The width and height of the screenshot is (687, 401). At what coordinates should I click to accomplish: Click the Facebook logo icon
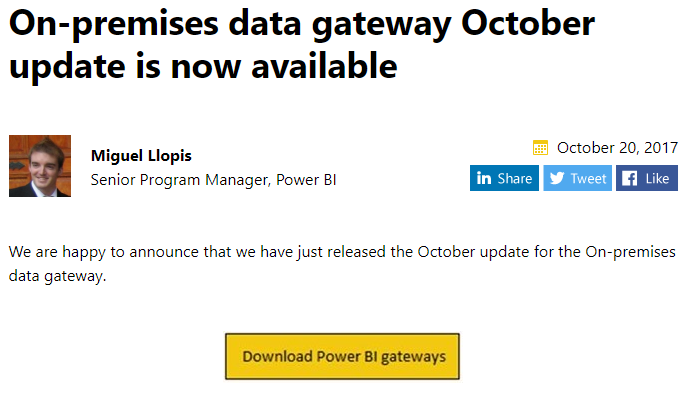click(630, 178)
